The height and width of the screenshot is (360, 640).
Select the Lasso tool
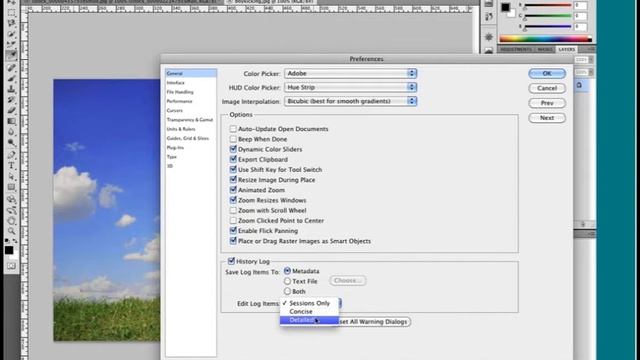[x=11, y=23]
